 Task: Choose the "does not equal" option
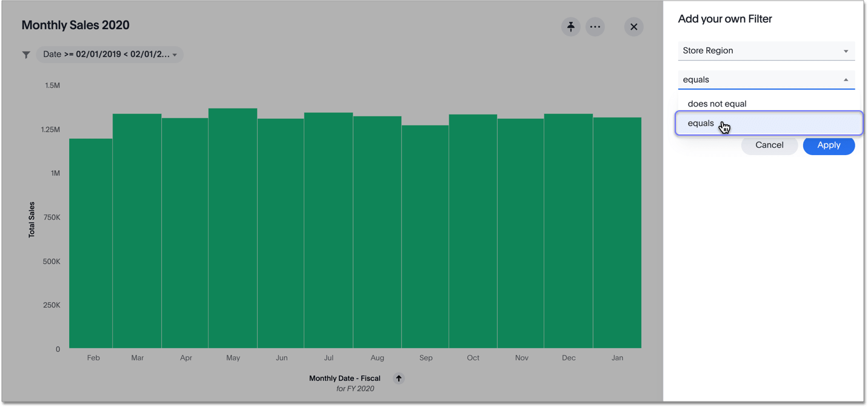click(x=717, y=104)
